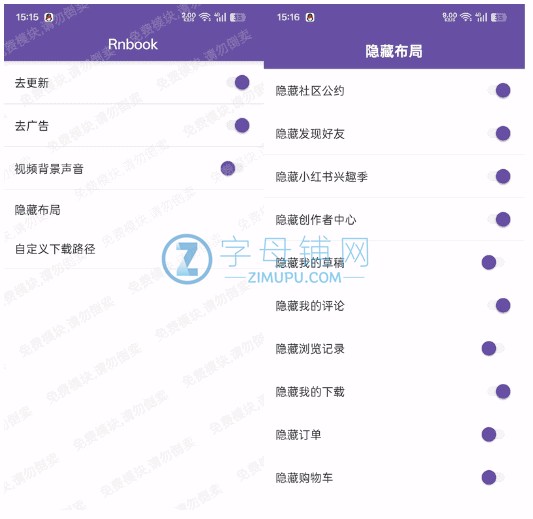Toggle 隐藏我的评论 switch
533x519 pixels.
click(x=499, y=305)
